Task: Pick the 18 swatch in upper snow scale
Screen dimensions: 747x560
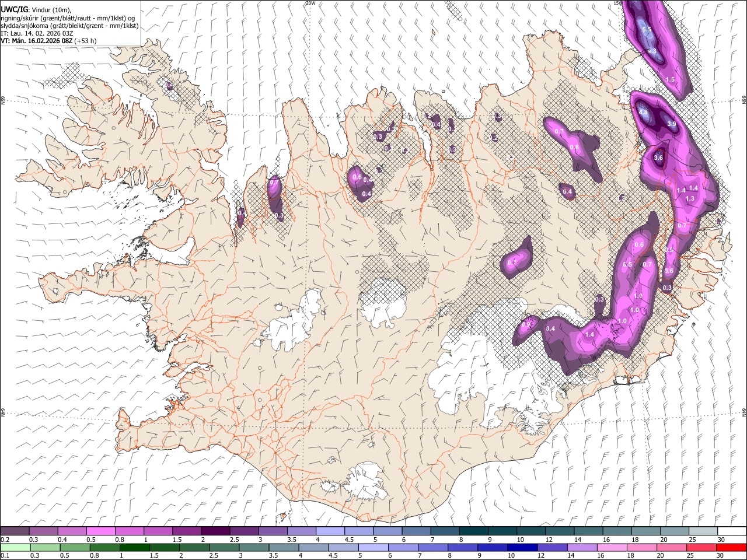Action: 645,531
